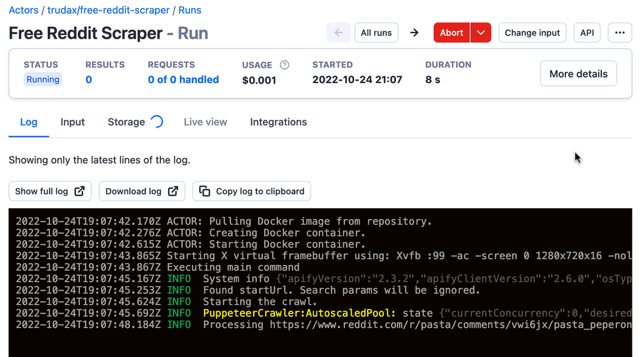Switch to the Log tab
Screen dimensions: 644x357
[29, 122]
